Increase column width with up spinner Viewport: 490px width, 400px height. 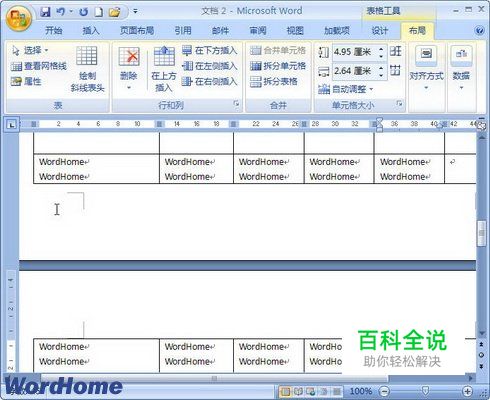pyautogui.click(x=381, y=68)
